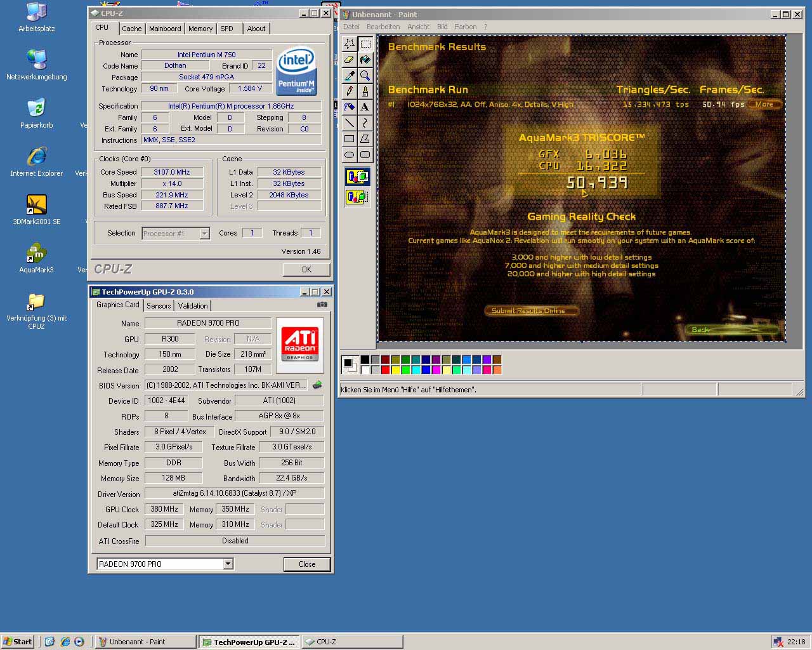Choose the Ellipse shape tool
Viewport: 812px width, 650px height.
point(350,155)
